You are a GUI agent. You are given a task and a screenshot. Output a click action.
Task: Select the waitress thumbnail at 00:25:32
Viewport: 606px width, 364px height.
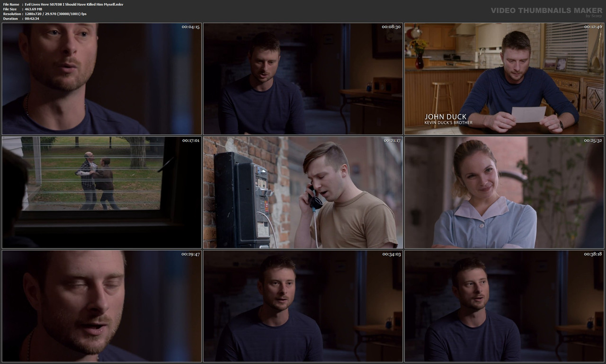(504, 193)
